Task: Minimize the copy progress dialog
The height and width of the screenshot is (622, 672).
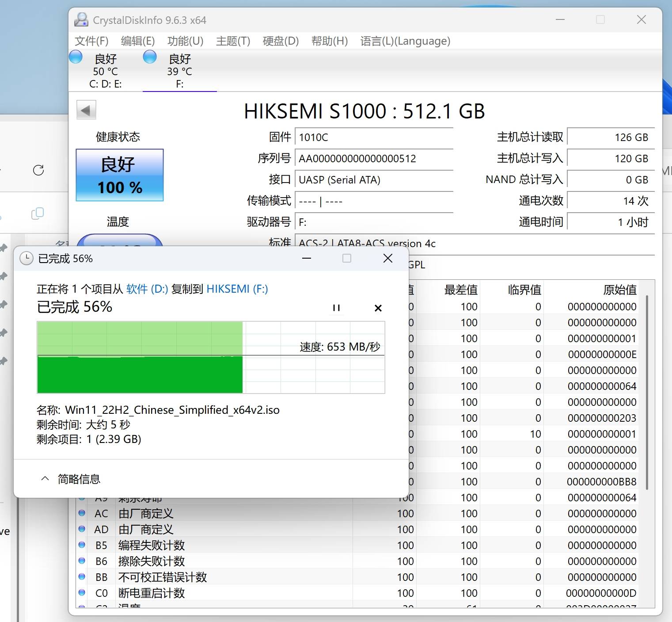Action: [x=307, y=258]
